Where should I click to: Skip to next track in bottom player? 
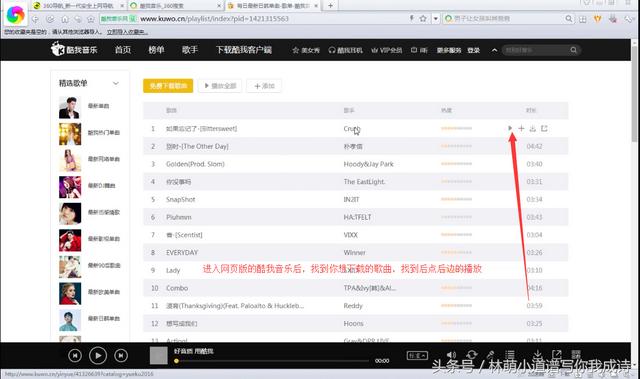(x=121, y=356)
